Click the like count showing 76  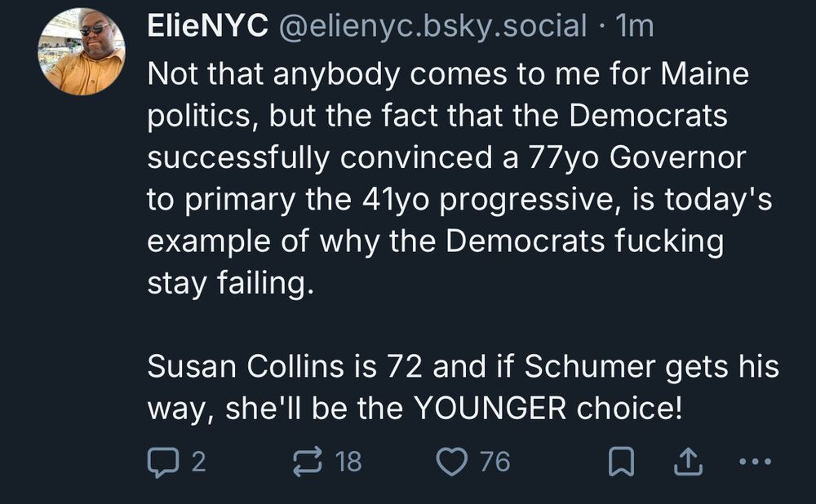(x=494, y=462)
